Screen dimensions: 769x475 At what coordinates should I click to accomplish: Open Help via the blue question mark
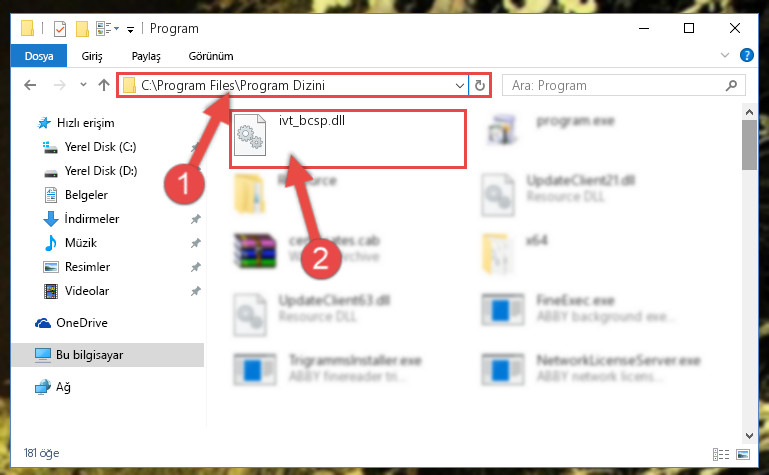coord(746,55)
